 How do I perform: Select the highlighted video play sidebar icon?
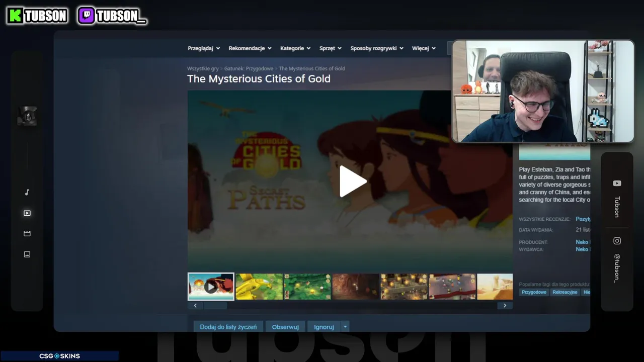tap(27, 213)
